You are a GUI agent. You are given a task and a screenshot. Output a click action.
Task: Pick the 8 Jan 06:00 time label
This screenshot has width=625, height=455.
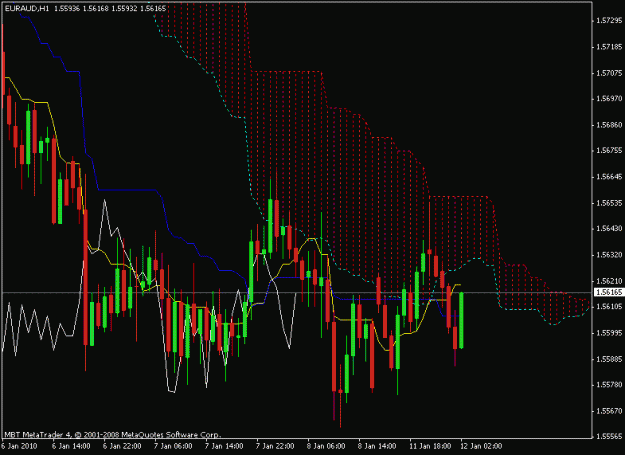pos(326,446)
